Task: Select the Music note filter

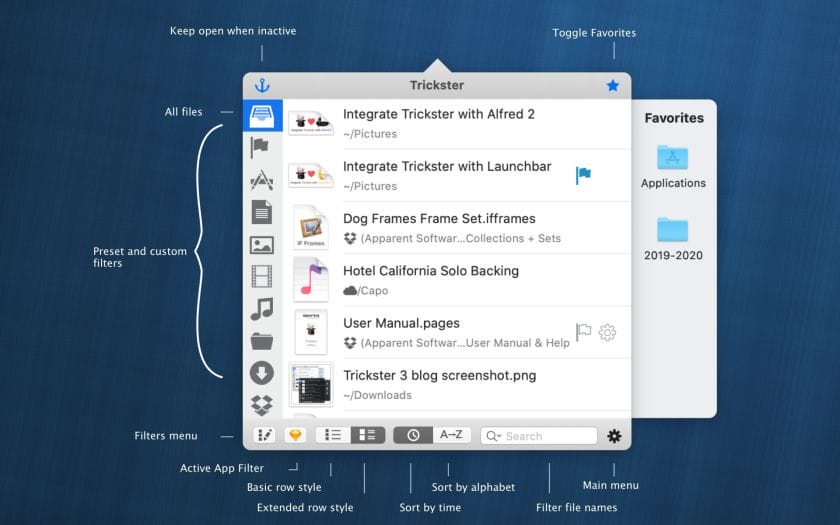Action: (x=261, y=309)
